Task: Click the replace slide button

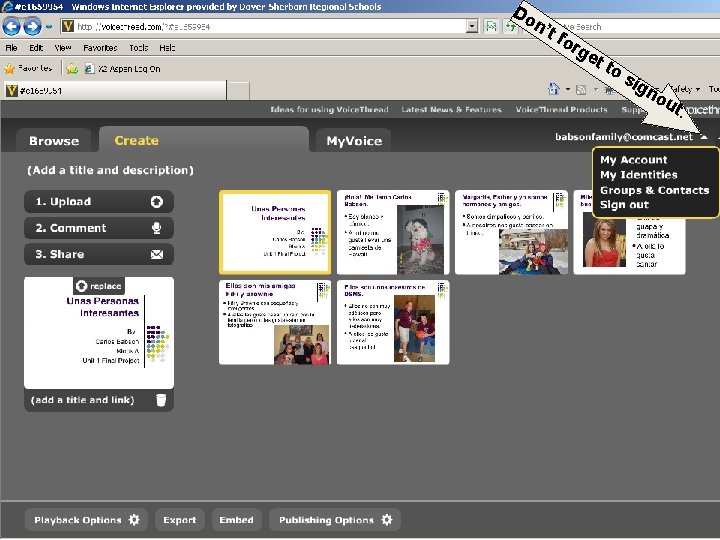Action: click(x=99, y=286)
